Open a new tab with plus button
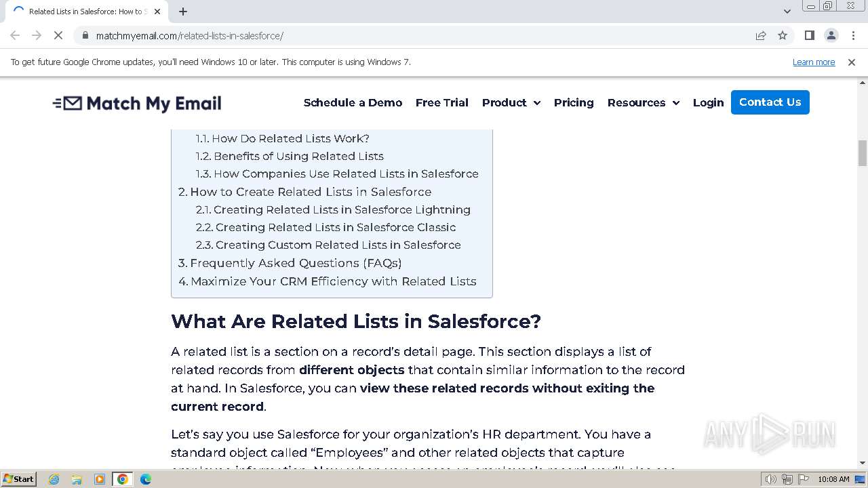868x488 pixels. 183,12
